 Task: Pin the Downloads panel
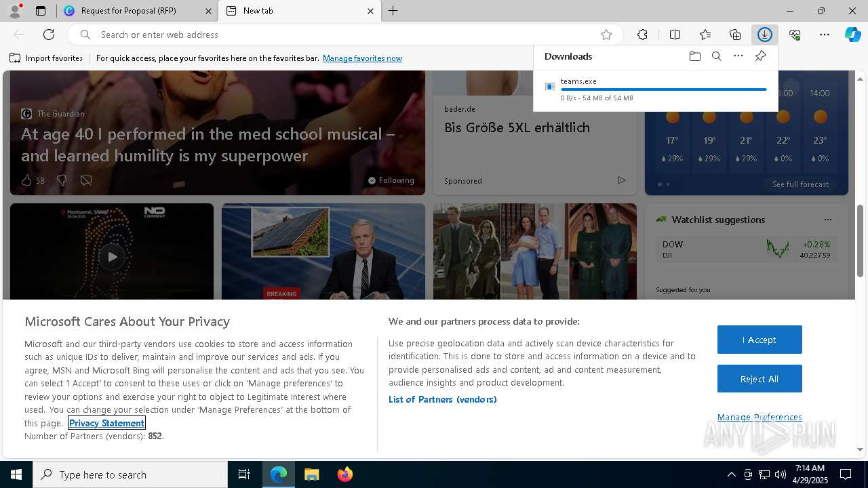(760, 56)
